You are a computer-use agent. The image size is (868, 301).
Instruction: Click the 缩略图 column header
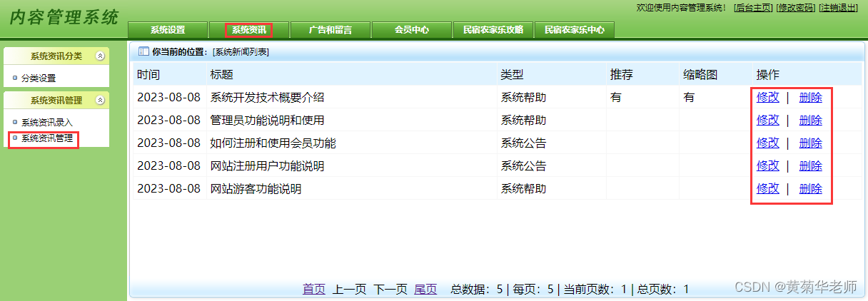(x=700, y=74)
